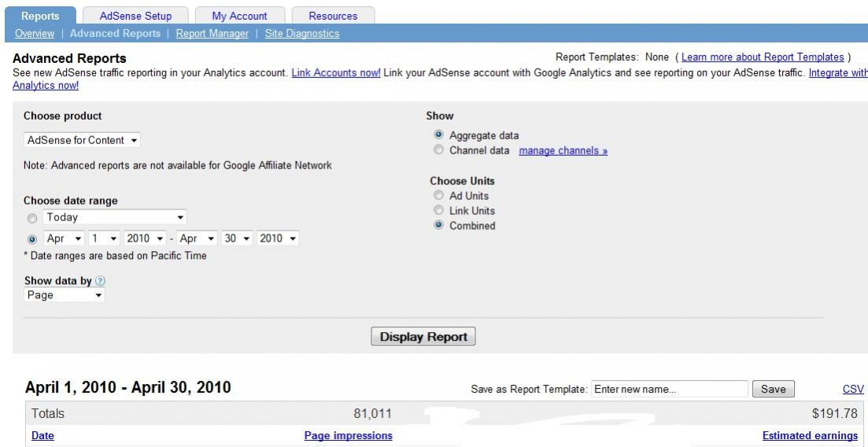
Task: Open the start day 1 dropdown
Action: (x=104, y=238)
